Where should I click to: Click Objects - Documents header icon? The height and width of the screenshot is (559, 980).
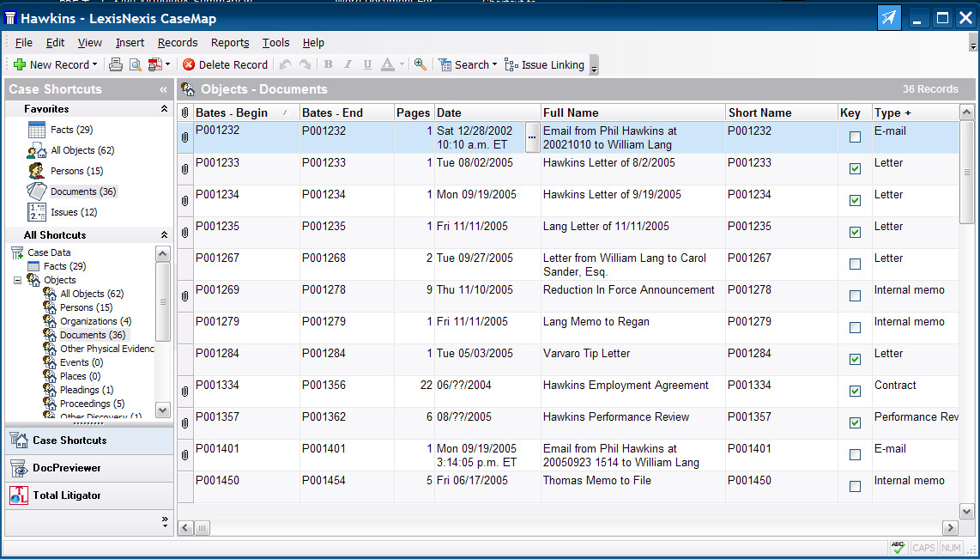[187, 89]
